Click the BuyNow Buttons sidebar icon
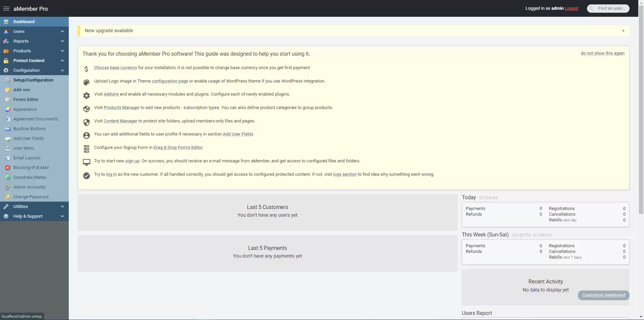 coord(8,129)
